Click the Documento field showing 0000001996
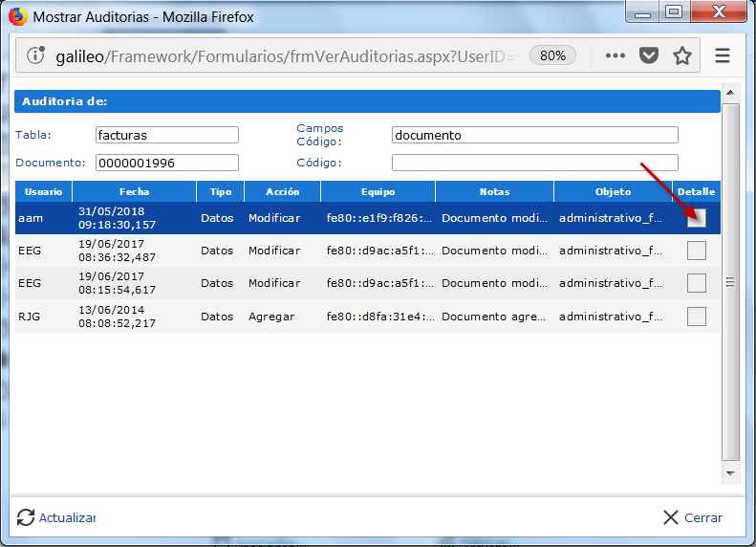The image size is (756, 547). click(x=167, y=163)
